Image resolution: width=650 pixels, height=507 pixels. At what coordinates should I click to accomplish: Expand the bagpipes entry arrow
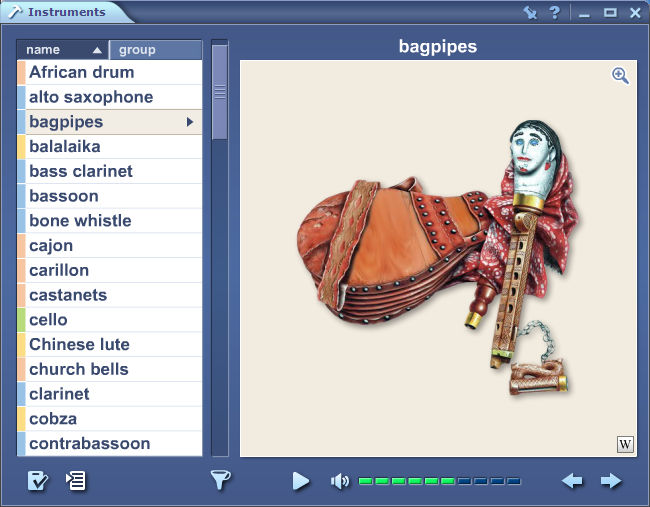coord(190,122)
